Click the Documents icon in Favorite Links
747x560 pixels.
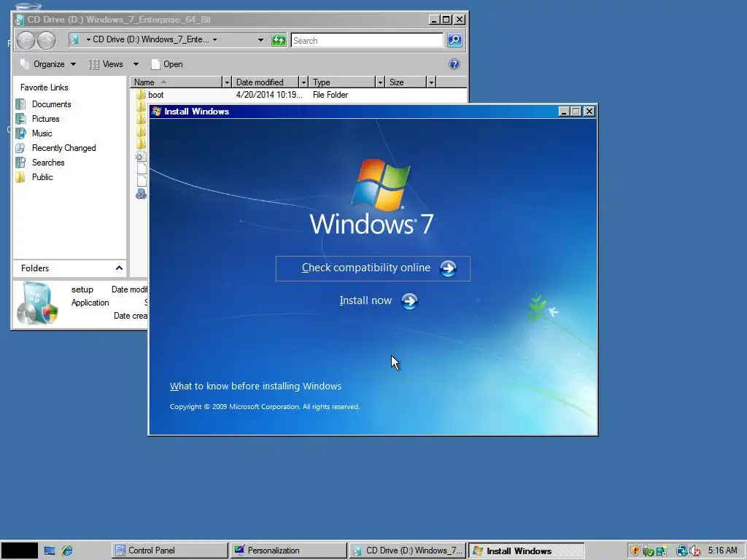pyautogui.click(x=20, y=104)
